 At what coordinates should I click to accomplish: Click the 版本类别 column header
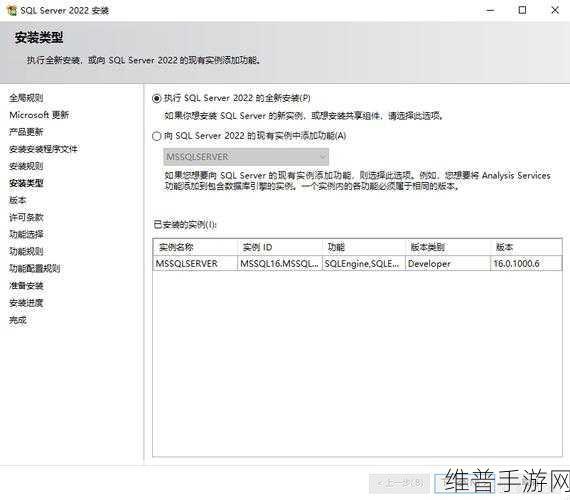point(448,247)
